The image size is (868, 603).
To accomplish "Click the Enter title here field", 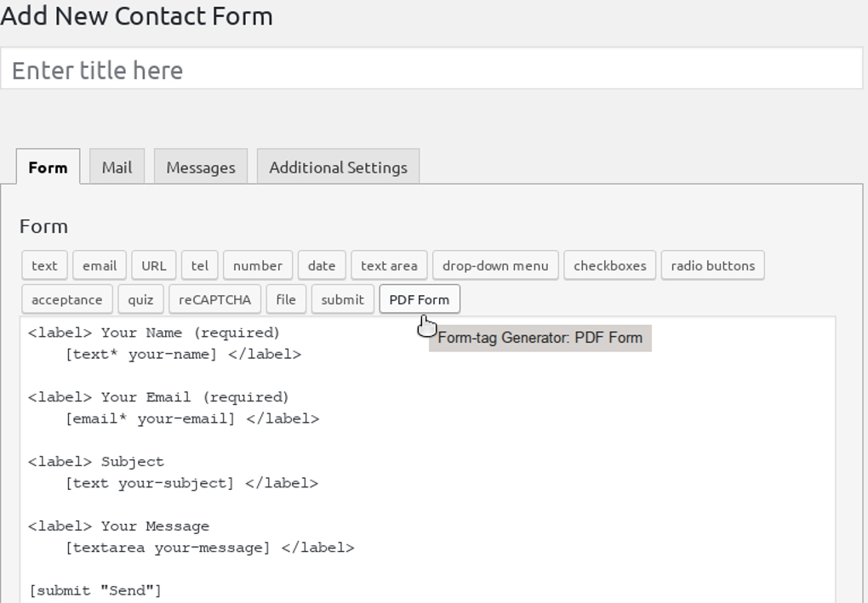I will pyautogui.click(x=425, y=70).
